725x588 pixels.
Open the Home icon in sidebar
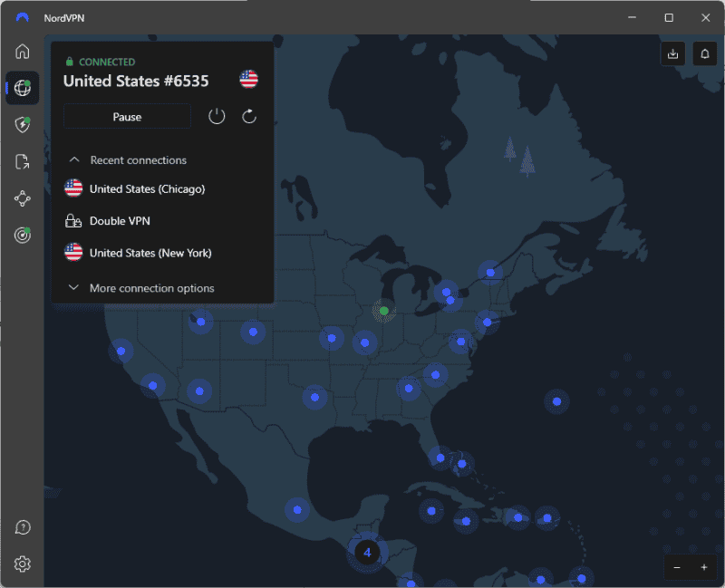(23, 52)
